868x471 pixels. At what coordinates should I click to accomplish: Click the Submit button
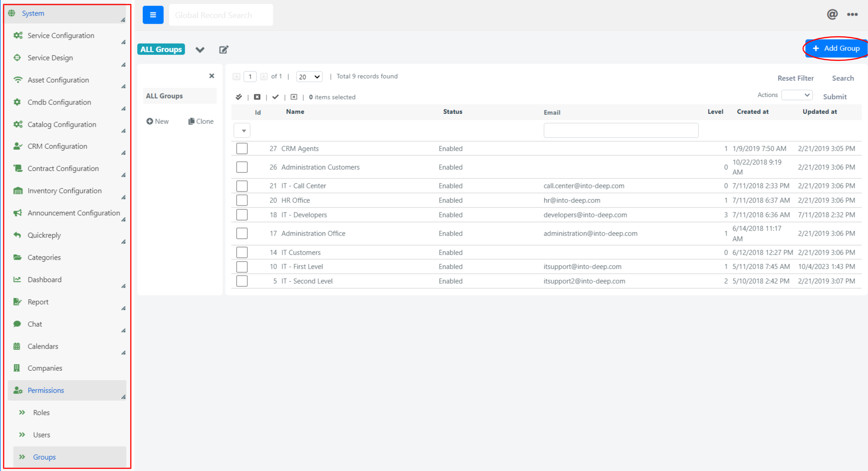tap(834, 97)
